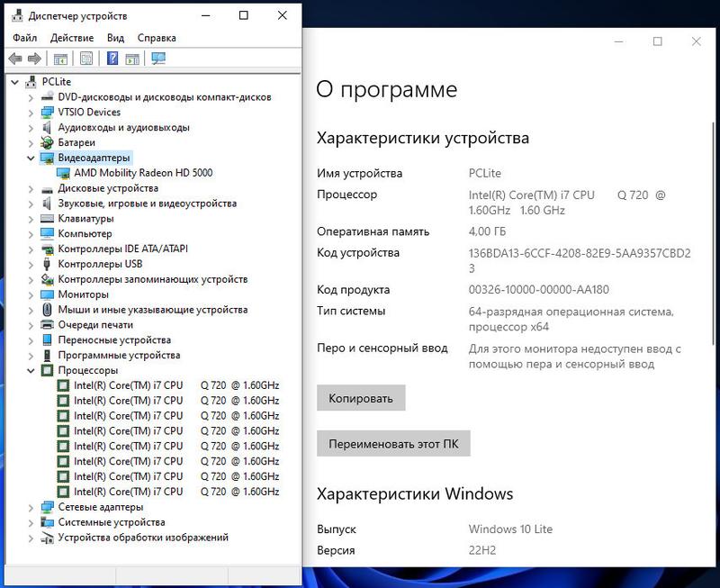
Task: Click the Forward arrow in Device Manager toolbar
Action: point(34,59)
